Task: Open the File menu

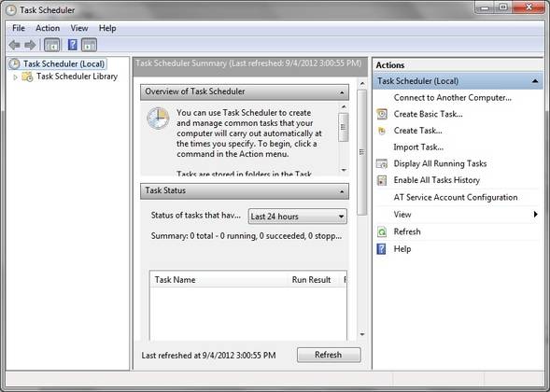Action: pos(19,28)
